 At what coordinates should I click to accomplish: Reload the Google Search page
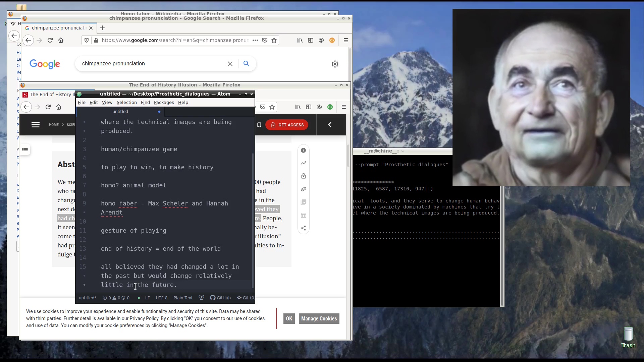(50, 40)
